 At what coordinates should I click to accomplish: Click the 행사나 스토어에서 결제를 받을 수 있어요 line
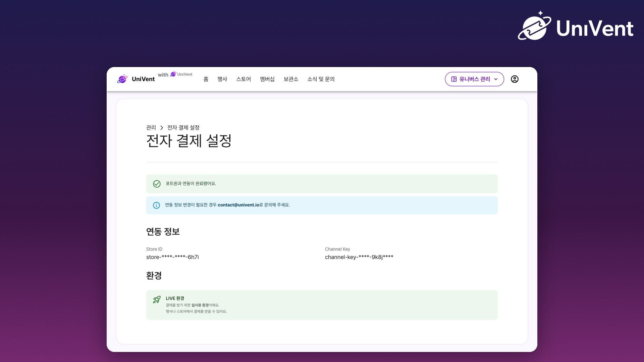coord(196,311)
